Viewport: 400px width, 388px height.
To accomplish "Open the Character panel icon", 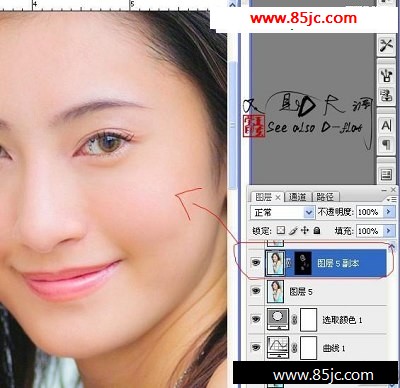I will click(386, 126).
